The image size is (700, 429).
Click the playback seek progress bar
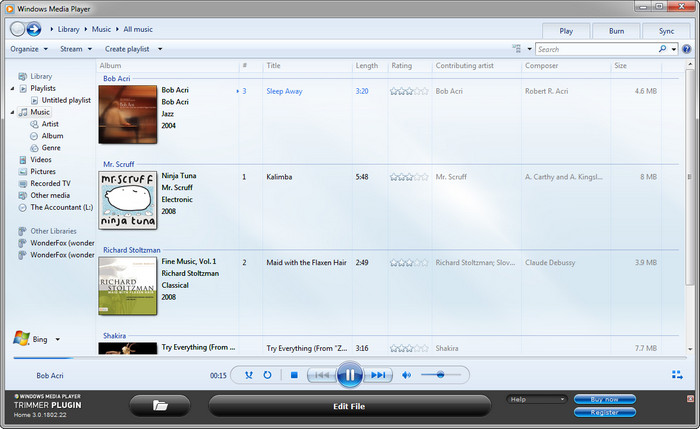click(350, 358)
